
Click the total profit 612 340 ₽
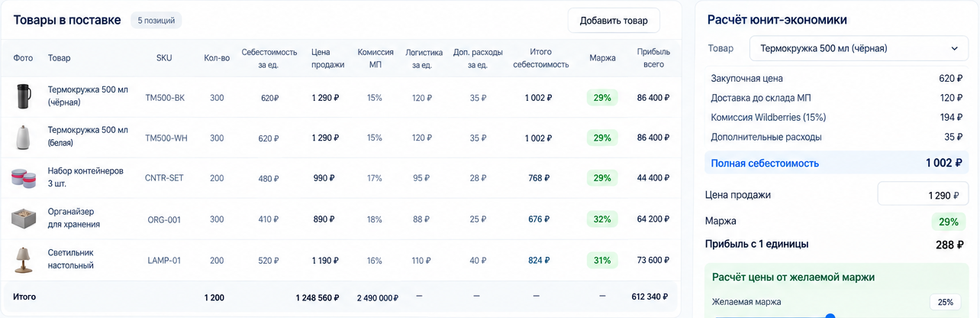click(650, 297)
